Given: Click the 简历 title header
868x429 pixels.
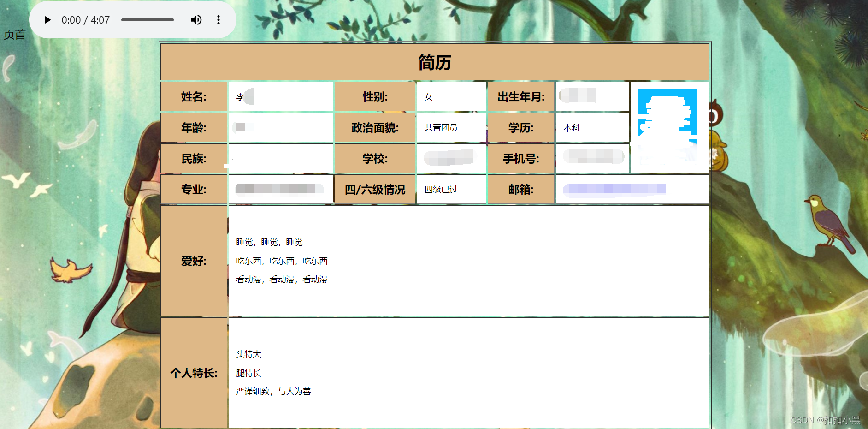Looking at the screenshot, I should tap(435, 62).
